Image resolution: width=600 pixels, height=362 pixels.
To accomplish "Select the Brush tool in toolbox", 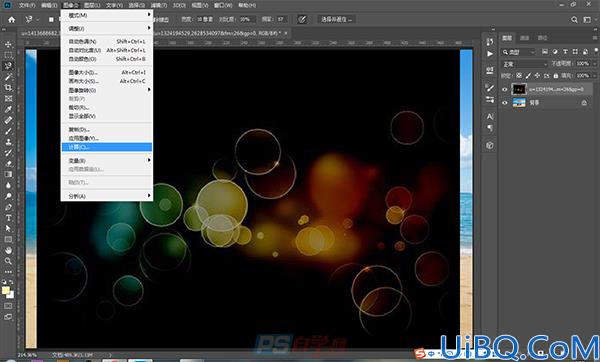I will [8, 131].
